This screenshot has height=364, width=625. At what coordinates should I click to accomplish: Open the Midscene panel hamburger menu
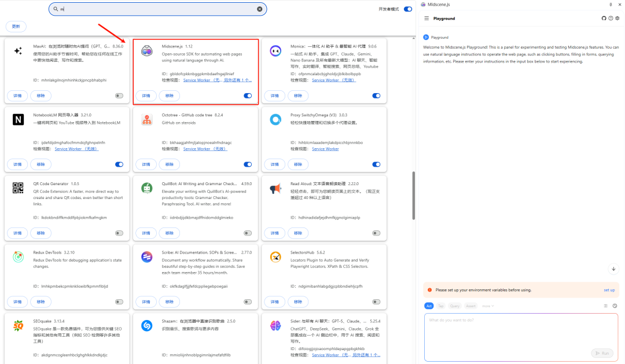[x=427, y=19]
